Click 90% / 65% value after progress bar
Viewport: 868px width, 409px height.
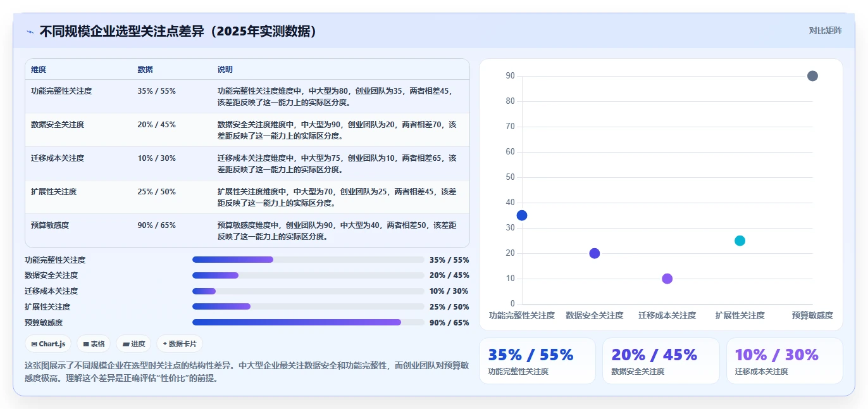pos(449,323)
